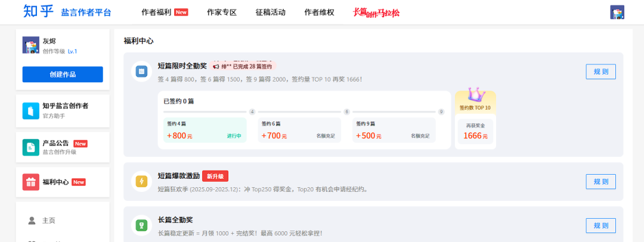Click the 知乎盐言创作者 blue icon
The height and width of the screenshot is (242, 644).
(x=31, y=111)
